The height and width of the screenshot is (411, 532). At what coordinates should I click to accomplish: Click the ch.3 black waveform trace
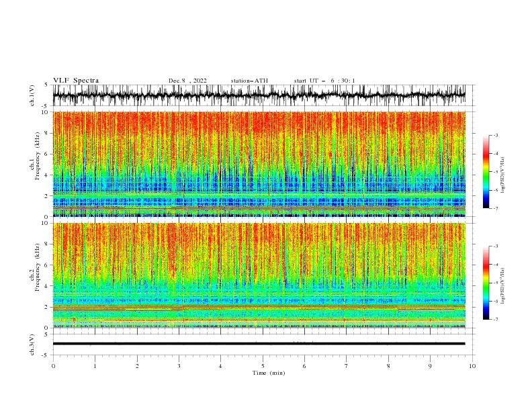tap(259, 344)
